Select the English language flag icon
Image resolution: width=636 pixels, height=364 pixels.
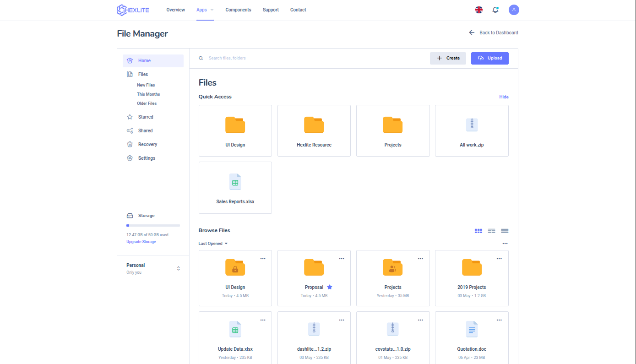coord(478,10)
